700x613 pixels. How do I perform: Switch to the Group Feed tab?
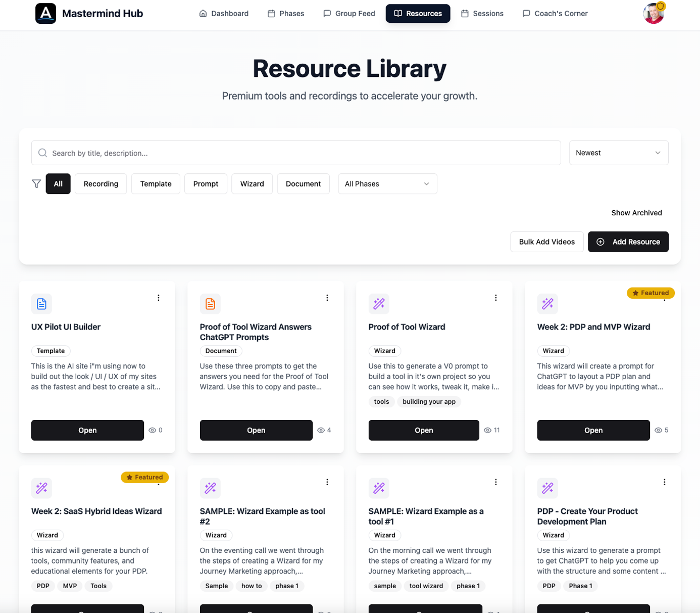pyautogui.click(x=348, y=14)
